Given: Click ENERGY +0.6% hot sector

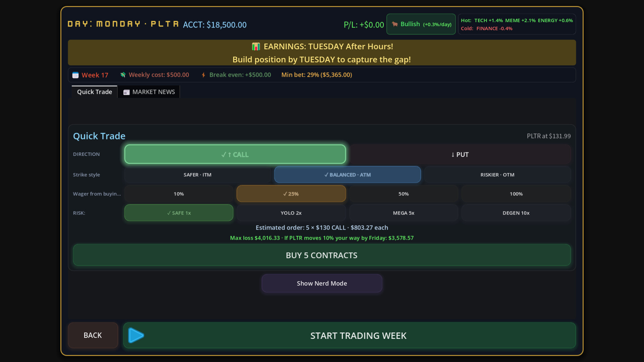Looking at the screenshot, I should click(x=555, y=20).
